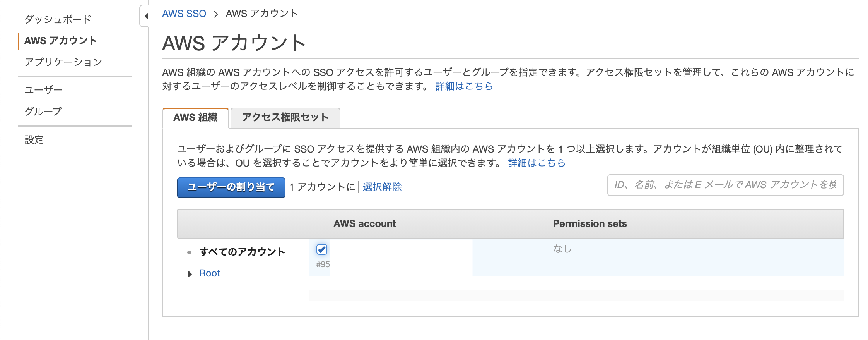Click AWS account column header
The height and width of the screenshot is (340, 868).
pos(365,223)
